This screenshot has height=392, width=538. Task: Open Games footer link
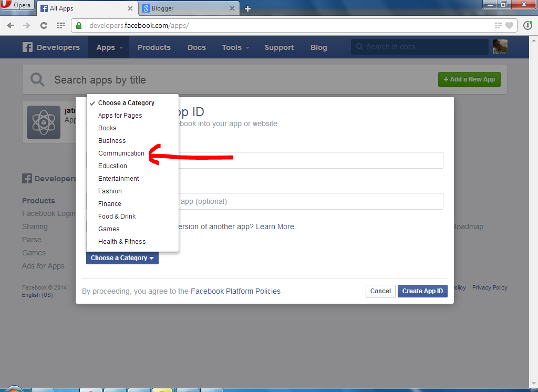(34, 253)
